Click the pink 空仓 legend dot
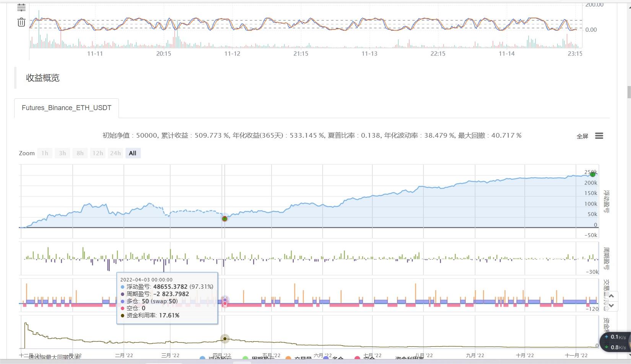The width and height of the screenshot is (631, 364). coord(357,358)
